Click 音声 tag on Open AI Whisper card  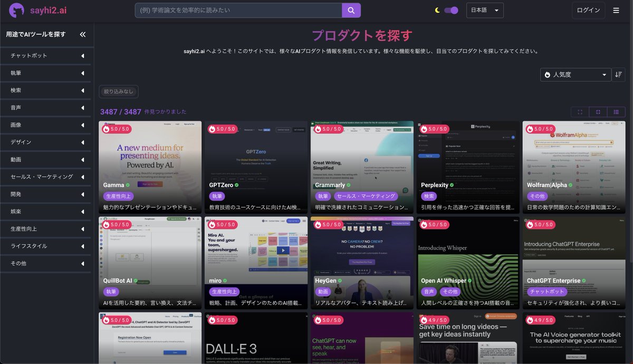pos(429,292)
